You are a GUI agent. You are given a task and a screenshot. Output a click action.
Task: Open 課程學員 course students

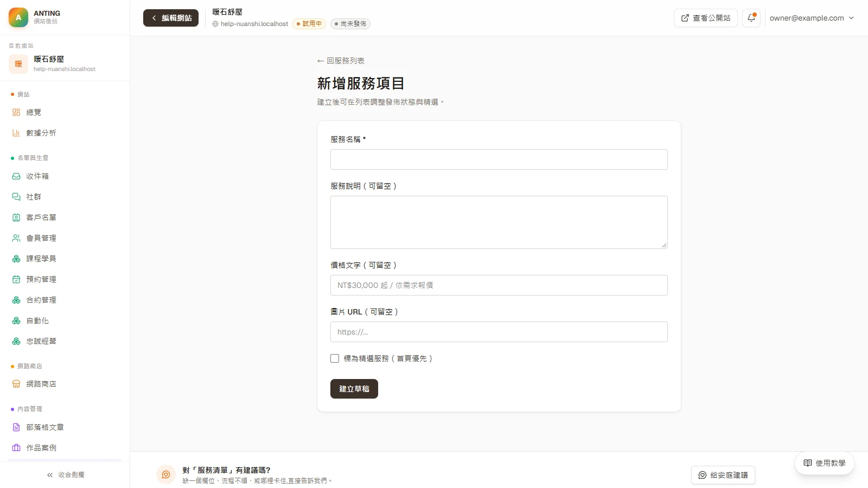click(x=65, y=259)
